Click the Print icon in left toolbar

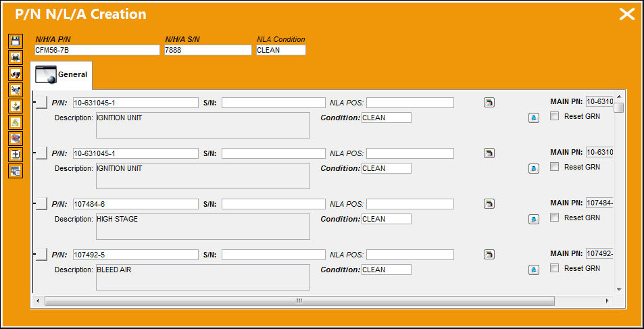coord(16,57)
